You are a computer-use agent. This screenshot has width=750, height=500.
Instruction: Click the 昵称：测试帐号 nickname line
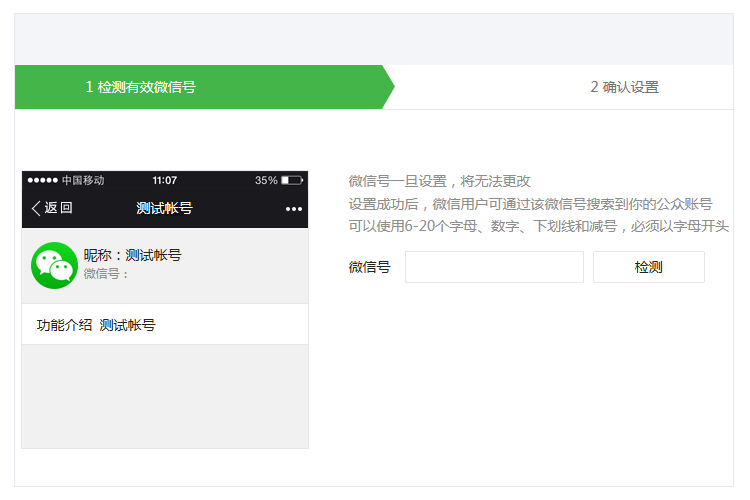pyautogui.click(x=132, y=255)
